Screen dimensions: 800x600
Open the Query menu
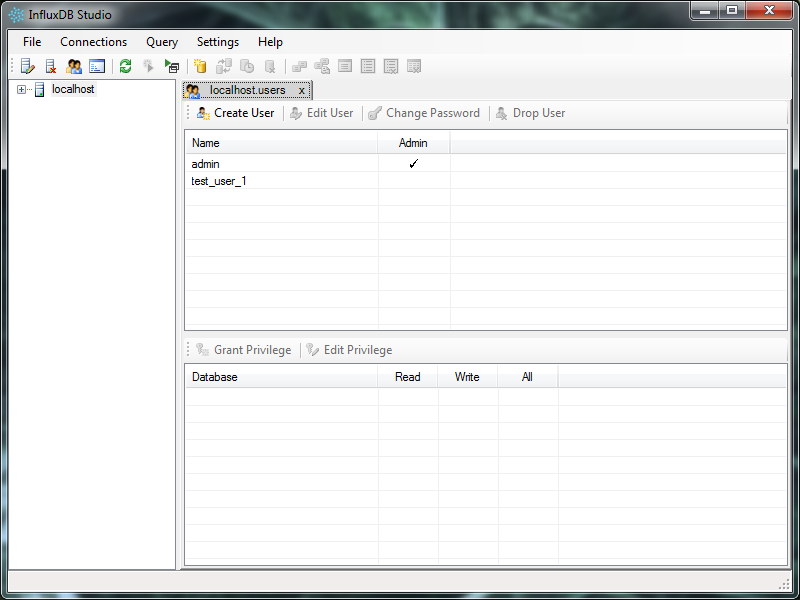[162, 42]
